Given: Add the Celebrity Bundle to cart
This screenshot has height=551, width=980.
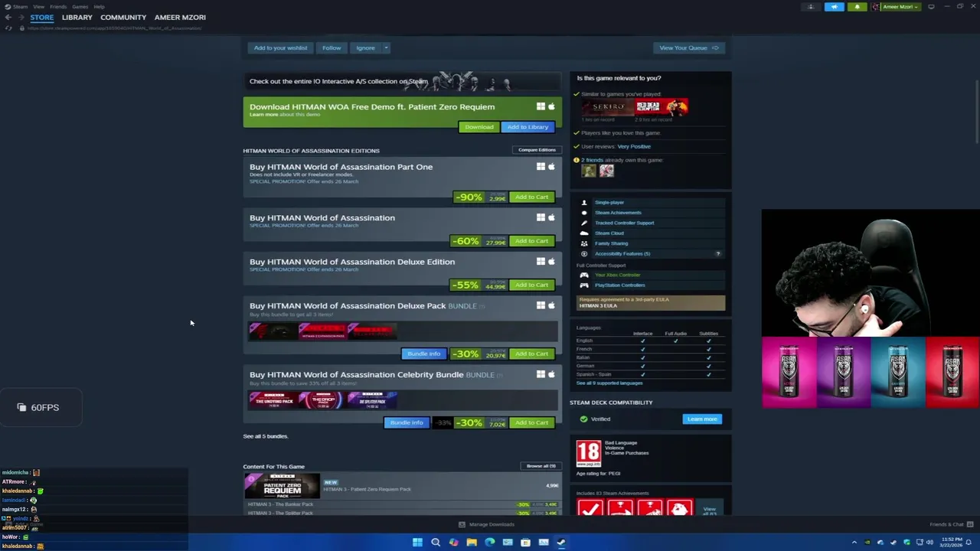Looking at the screenshot, I should 531,422.
